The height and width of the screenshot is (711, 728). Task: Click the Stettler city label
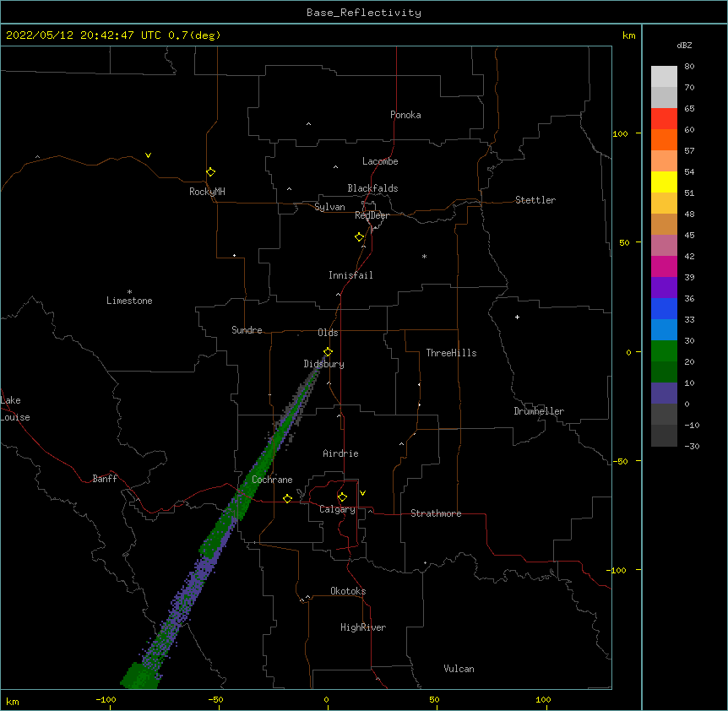535,200
